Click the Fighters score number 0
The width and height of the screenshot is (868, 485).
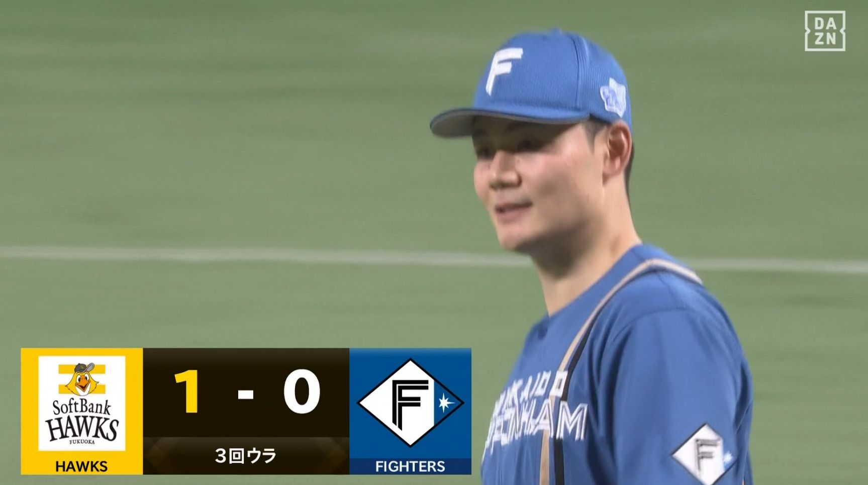tap(302, 392)
